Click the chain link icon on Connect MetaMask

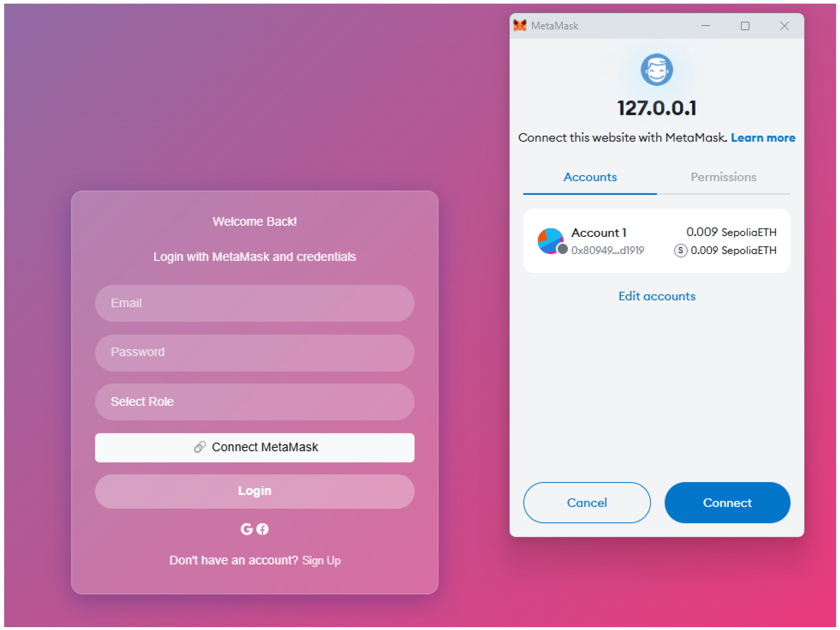click(200, 447)
